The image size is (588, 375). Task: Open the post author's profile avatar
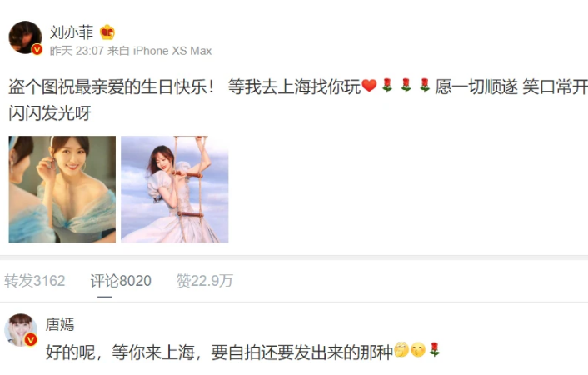(25, 37)
